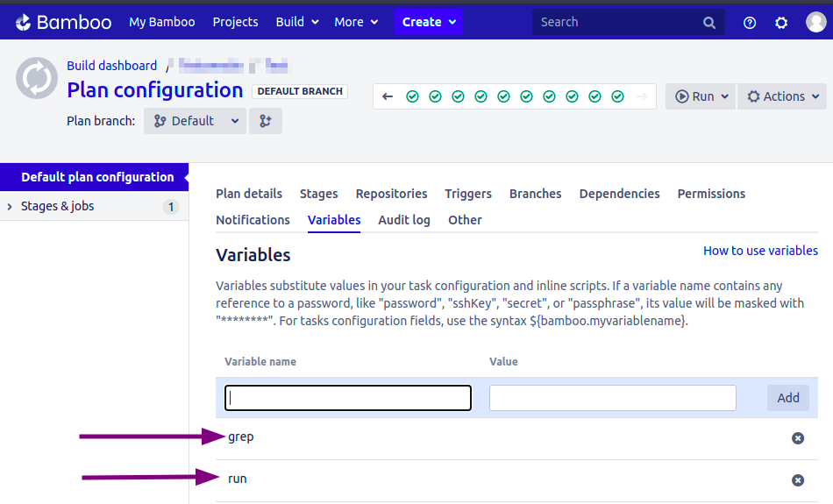This screenshot has width=833, height=504.
Task: Go to previous builds with left arrow
Action: pyautogui.click(x=388, y=96)
